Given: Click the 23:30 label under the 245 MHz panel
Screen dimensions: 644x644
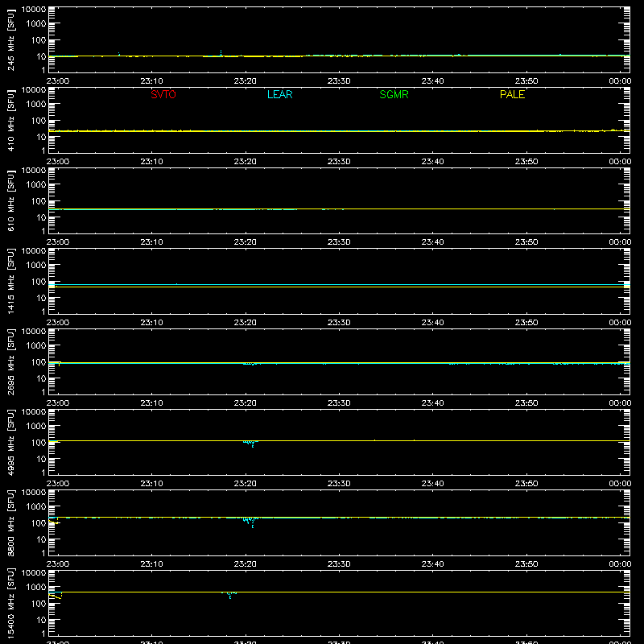Looking at the screenshot, I should (x=339, y=81).
